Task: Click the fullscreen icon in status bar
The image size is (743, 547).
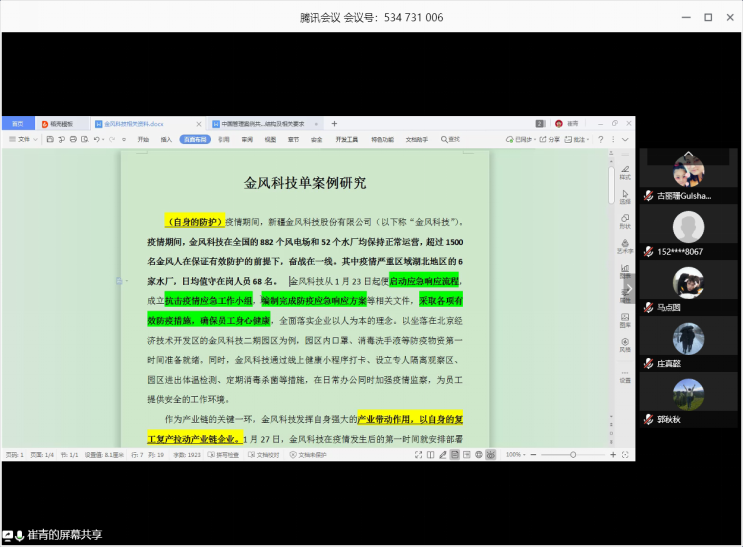Action: click(x=418, y=455)
